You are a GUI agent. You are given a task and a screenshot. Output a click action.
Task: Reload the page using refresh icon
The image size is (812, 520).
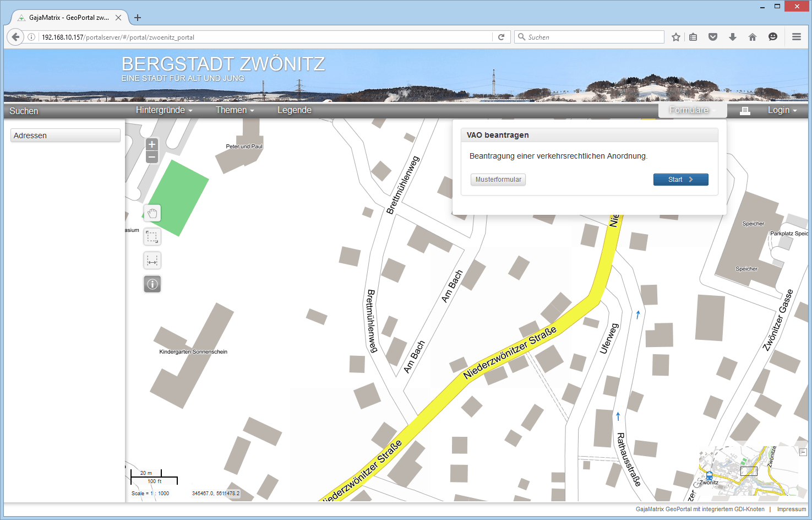coord(501,37)
